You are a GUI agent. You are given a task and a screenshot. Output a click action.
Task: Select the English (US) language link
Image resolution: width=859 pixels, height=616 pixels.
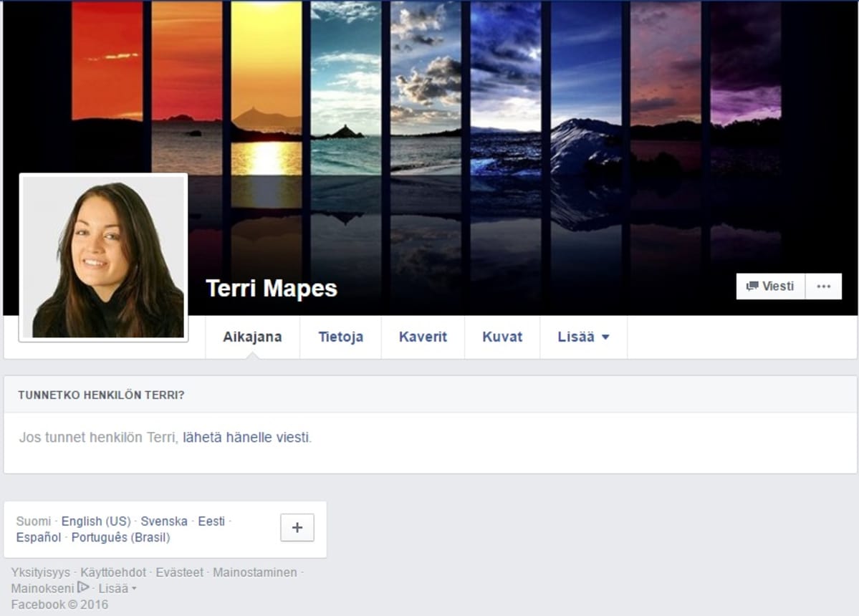[x=96, y=521]
